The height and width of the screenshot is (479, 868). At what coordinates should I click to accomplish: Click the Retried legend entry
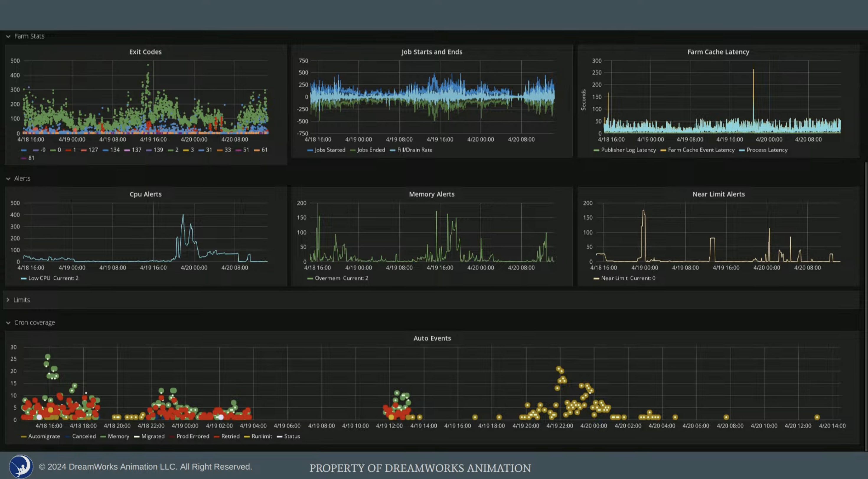click(230, 436)
